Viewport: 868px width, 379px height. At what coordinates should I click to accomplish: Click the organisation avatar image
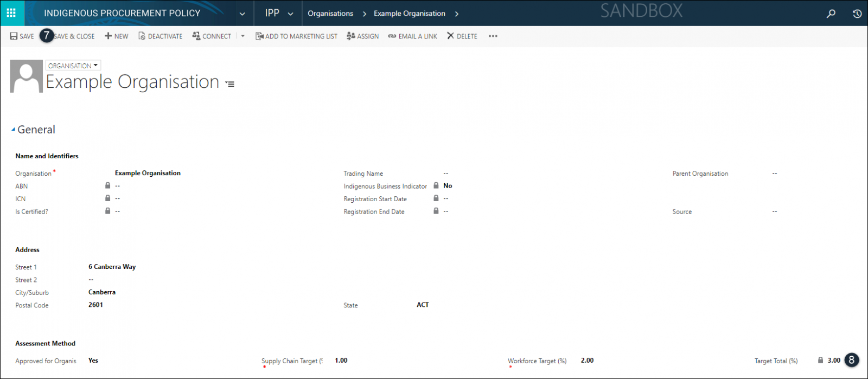pyautogui.click(x=26, y=76)
